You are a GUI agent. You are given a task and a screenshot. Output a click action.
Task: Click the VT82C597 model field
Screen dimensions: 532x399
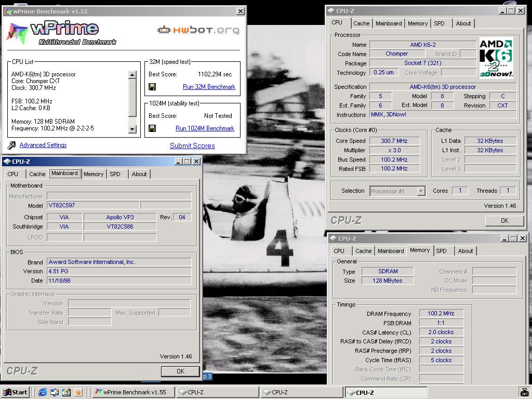93,205
